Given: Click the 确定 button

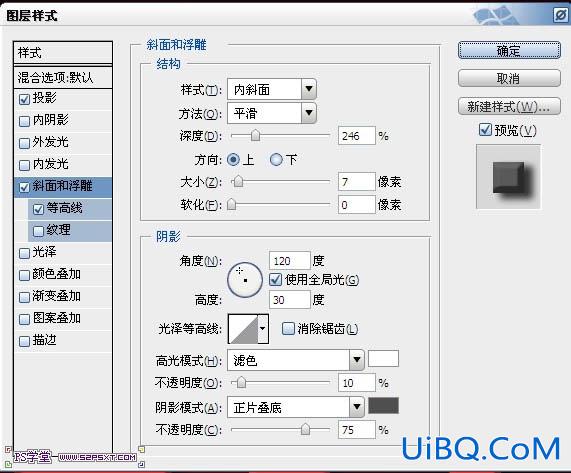Looking at the screenshot, I should tap(509, 50).
